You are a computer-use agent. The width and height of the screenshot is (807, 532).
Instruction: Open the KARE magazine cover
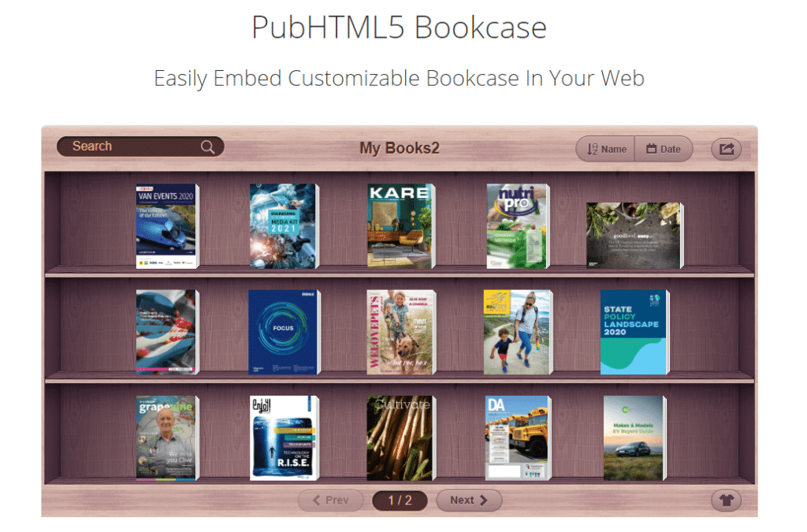(x=400, y=227)
